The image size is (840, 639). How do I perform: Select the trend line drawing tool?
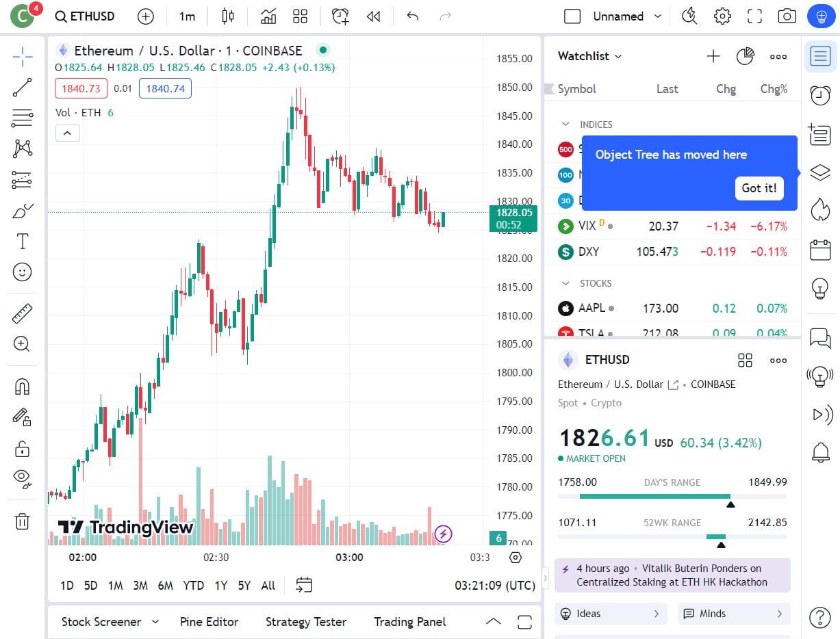pyautogui.click(x=22, y=88)
